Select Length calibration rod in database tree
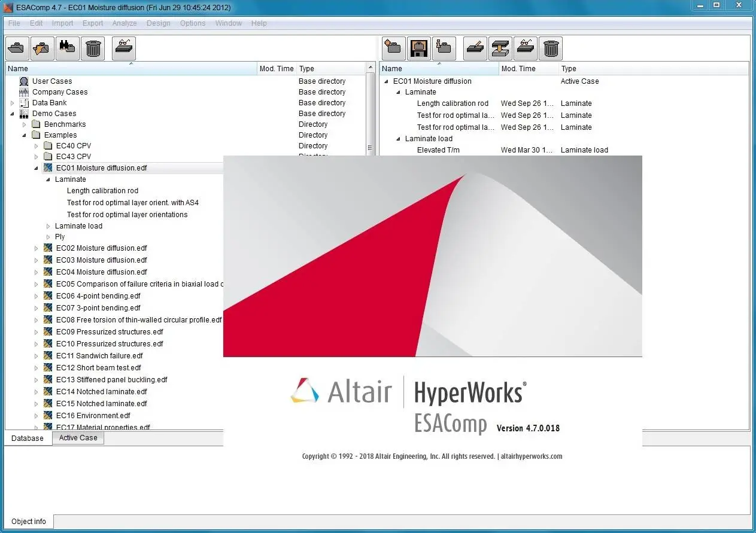The width and height of the screenshot is (756, 533). coord(102,191)
